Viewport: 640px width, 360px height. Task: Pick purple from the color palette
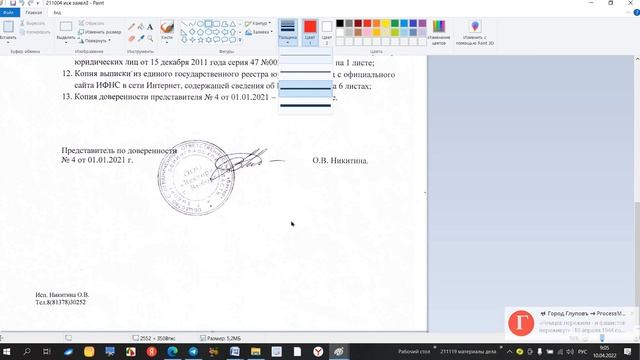[422, 23]
